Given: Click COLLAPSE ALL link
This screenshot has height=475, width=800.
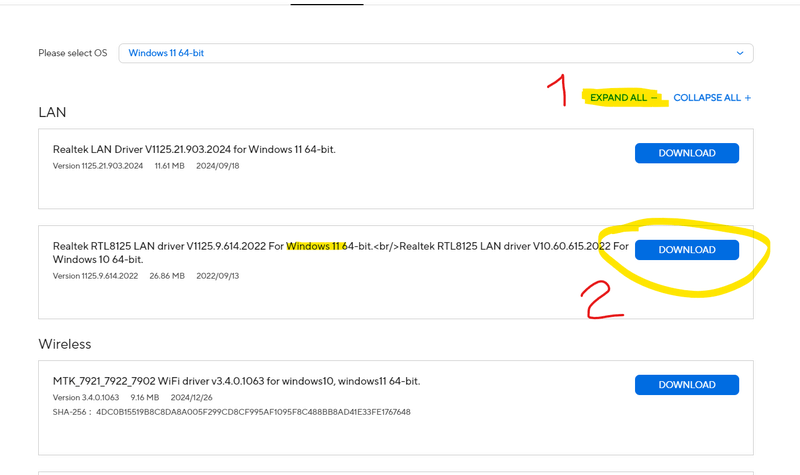Looking at the screenshot, I should coord(712,97).
